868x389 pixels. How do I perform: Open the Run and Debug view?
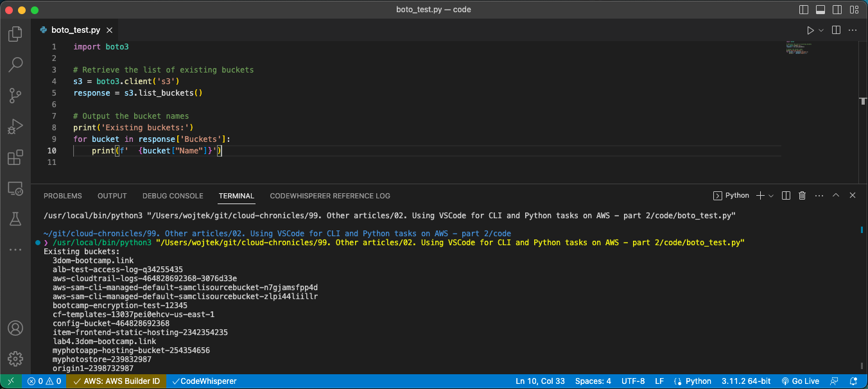[x=15, y=126]
